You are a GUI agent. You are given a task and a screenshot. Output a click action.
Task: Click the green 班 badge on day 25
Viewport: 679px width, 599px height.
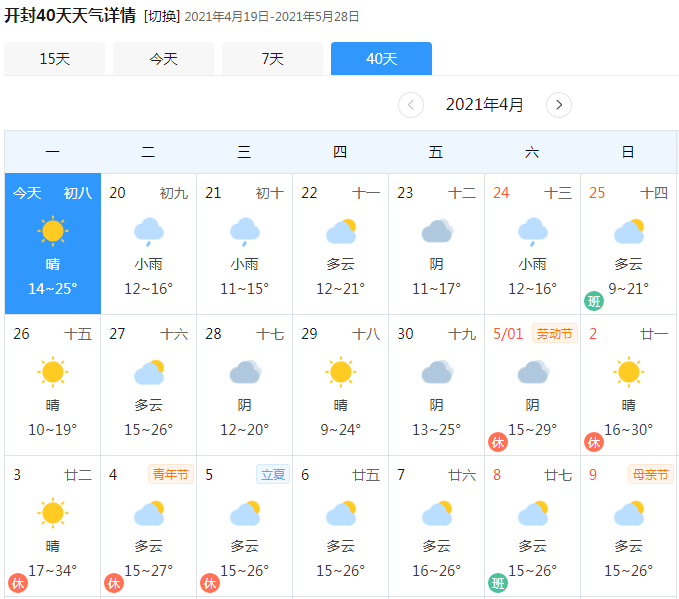[x=594, y=301]
